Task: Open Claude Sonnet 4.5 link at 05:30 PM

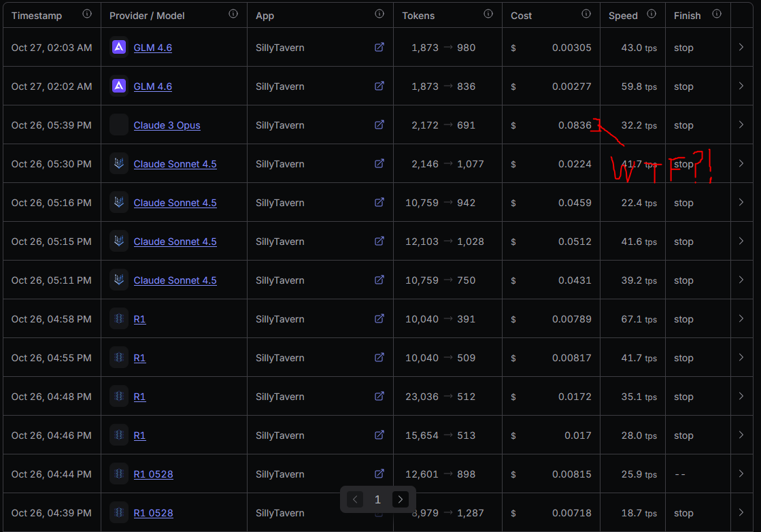Action: [175, 164]
